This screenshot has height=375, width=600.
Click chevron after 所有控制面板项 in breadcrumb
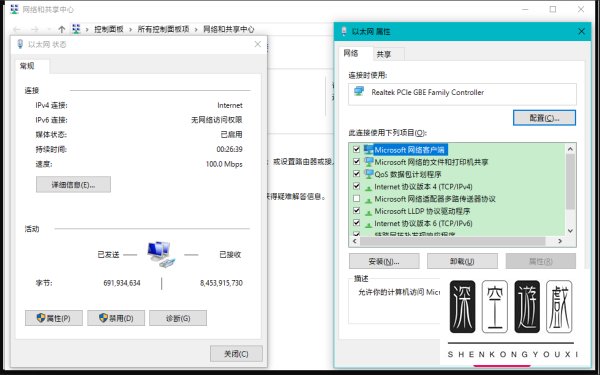196,29
